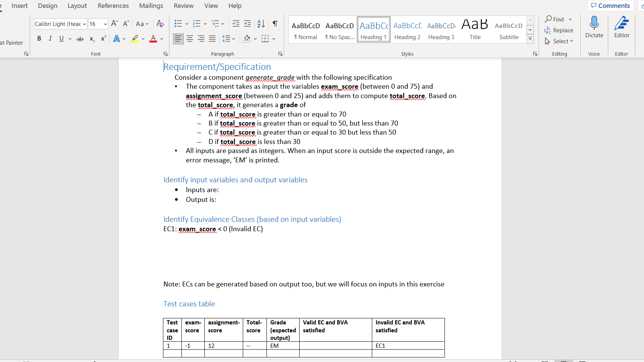The height and width of the screenshot is (362, 644).
Task: Select the Sort icon
Action: (261, 24)
